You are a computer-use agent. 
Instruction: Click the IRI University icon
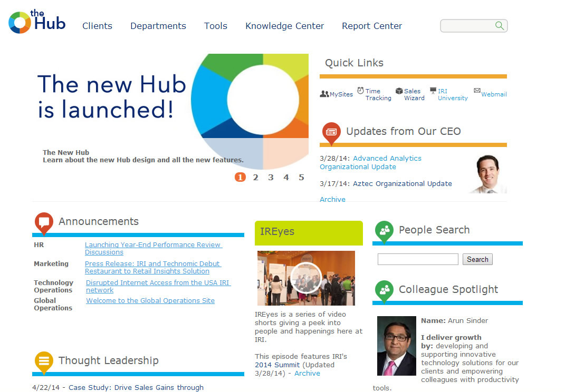click(x=433, y=91)
